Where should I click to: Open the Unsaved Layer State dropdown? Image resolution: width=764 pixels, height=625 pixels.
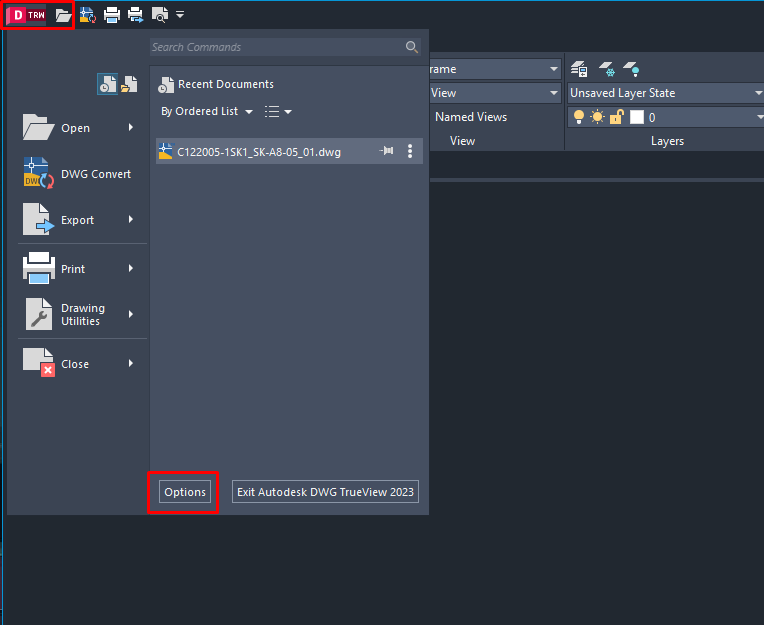664,93
